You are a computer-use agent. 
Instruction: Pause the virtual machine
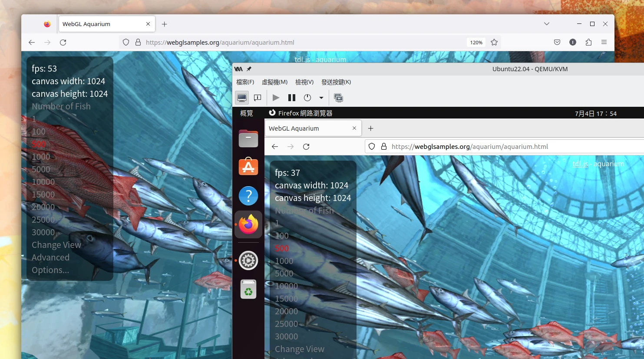coord(292,98)
